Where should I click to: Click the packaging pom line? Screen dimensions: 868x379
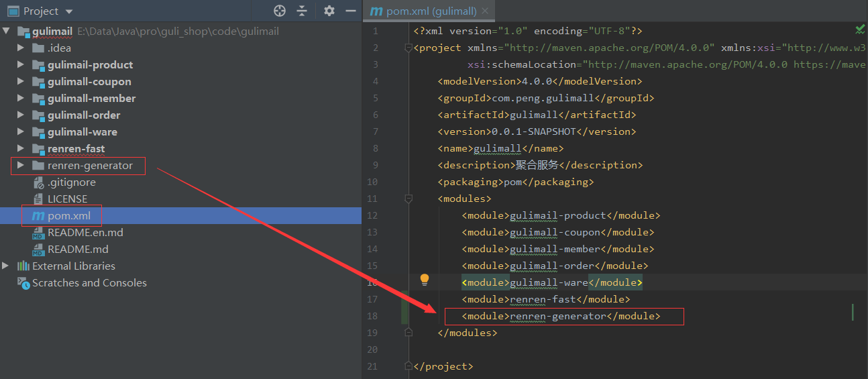516,182
